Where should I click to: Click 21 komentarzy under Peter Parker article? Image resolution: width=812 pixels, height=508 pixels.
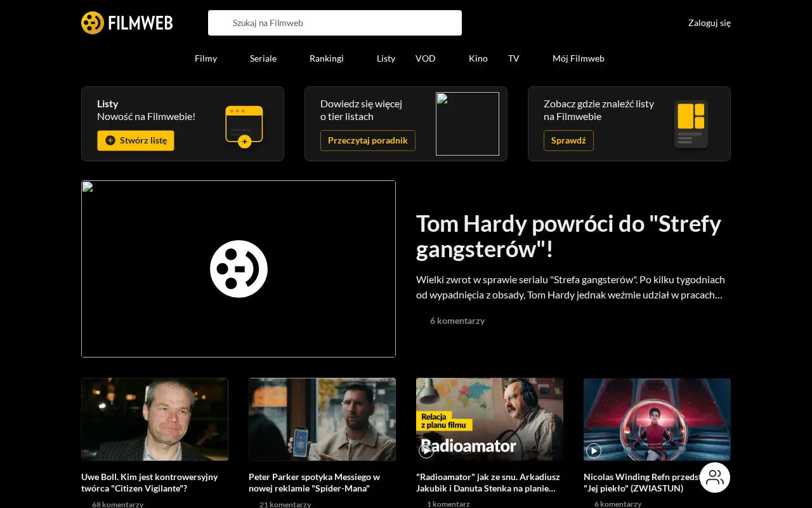click(285, 504)
